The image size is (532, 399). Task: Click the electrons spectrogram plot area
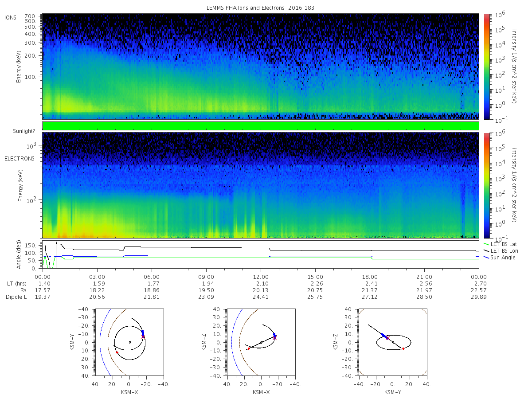(261, 185)
